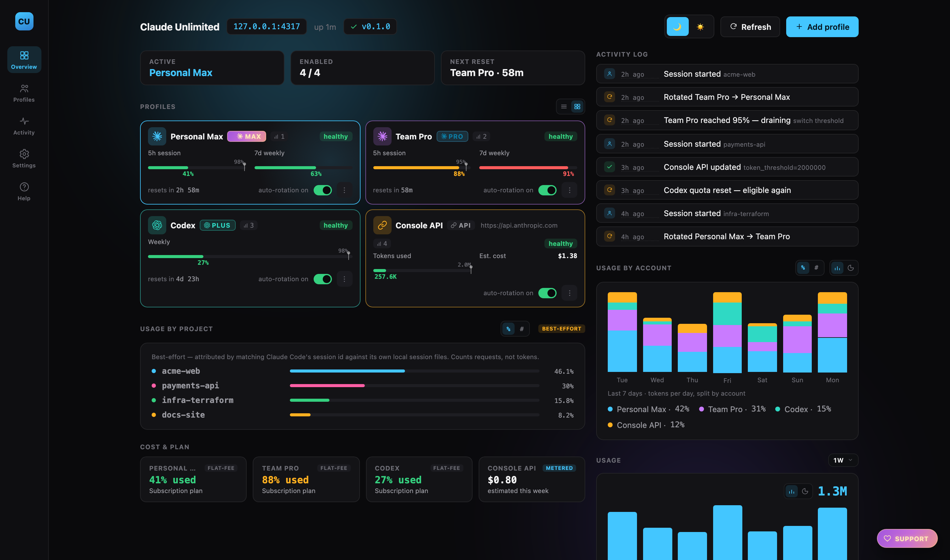Screen dimensions: 950x560
Task: Switch profiles to list view icon
Action: [564, 107]
